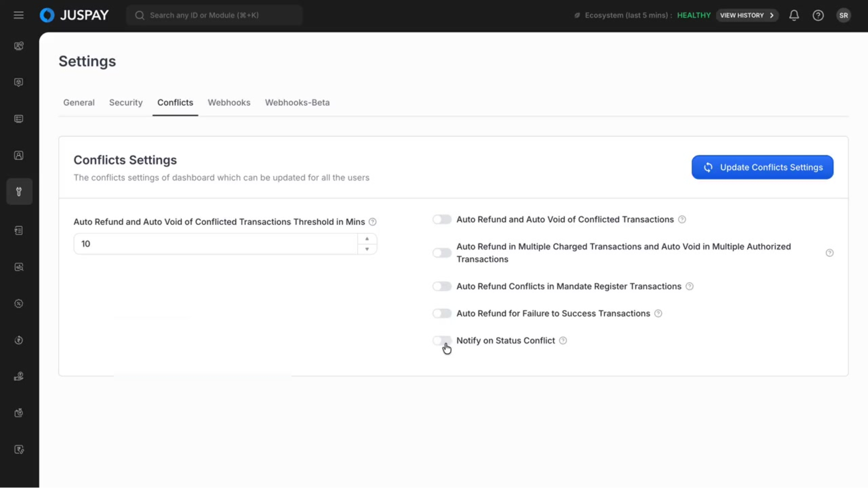This screenshot has height=488, width=868.
Task: Select the Conflicts tab
Action: [175, 102]
